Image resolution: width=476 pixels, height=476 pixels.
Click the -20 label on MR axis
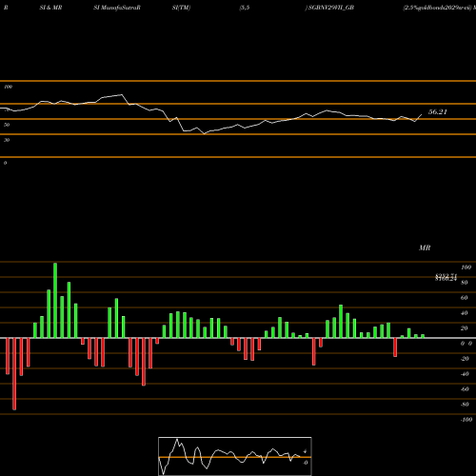tap(465, 359)
